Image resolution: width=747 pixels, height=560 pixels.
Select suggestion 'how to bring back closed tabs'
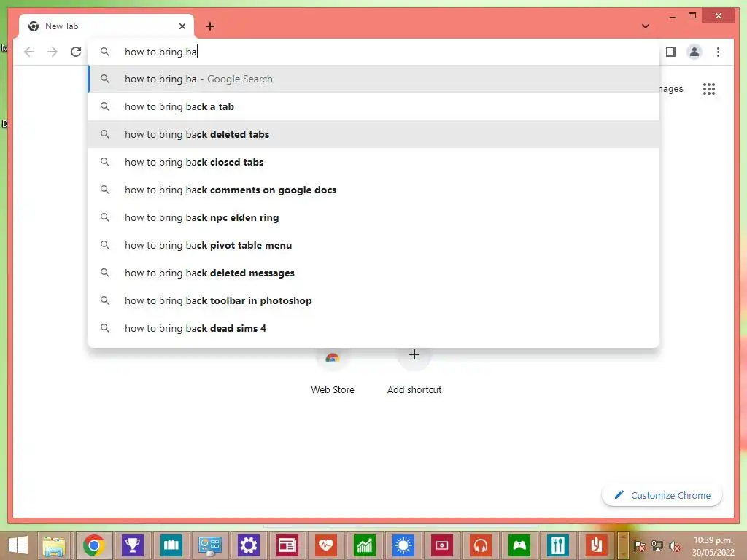click(x=374, y=162)
